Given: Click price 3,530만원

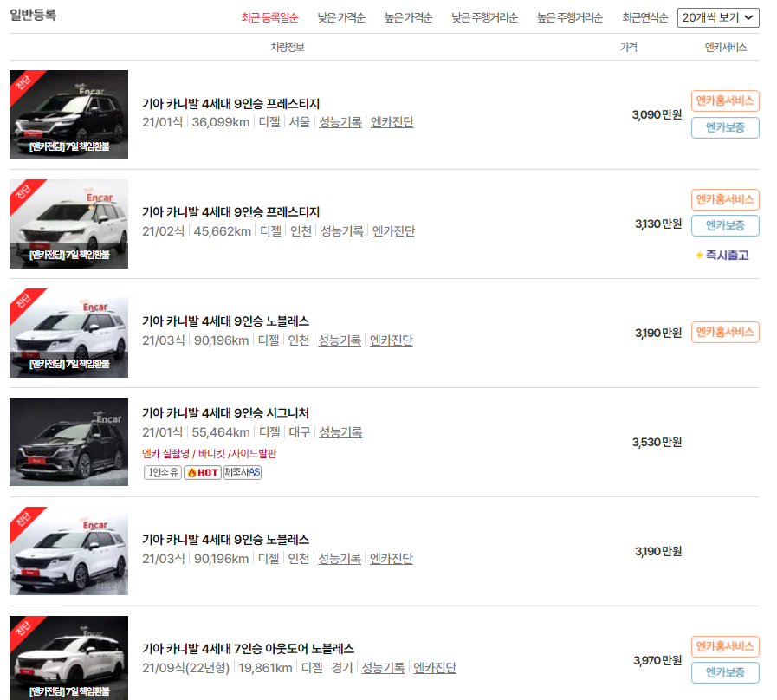Looking at the screenshot, I should coord(657,442).
